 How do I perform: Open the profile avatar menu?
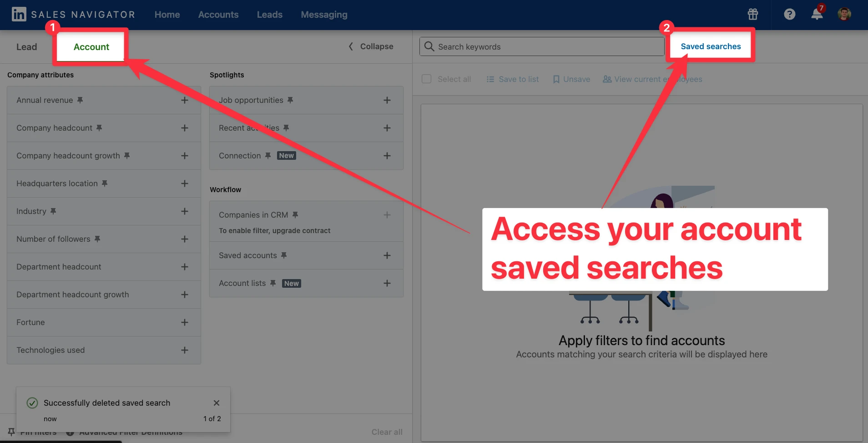click(x=844, y=15)
